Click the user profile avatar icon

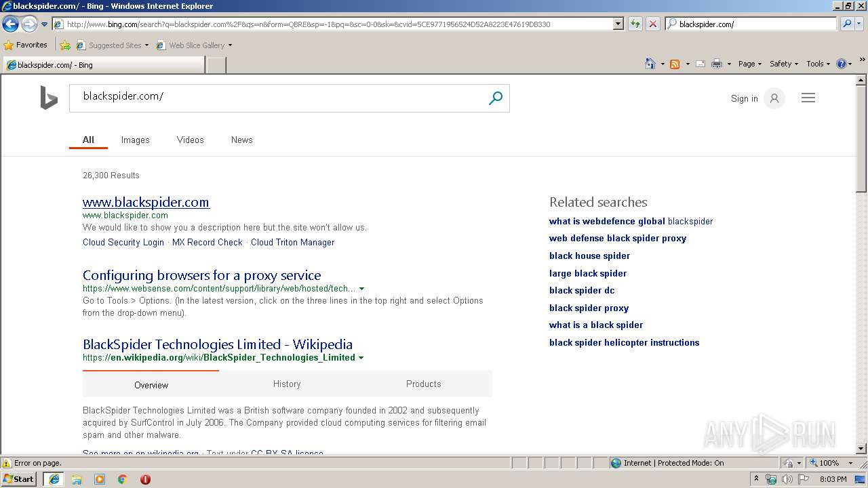[774, 98]
